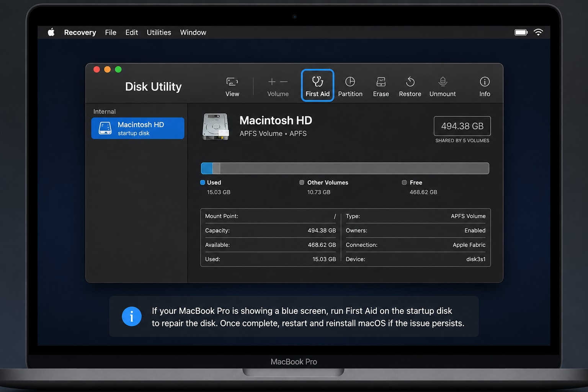Open the Apple menu
Viewport: 588px width, 392px height.
tap(51, 32)
